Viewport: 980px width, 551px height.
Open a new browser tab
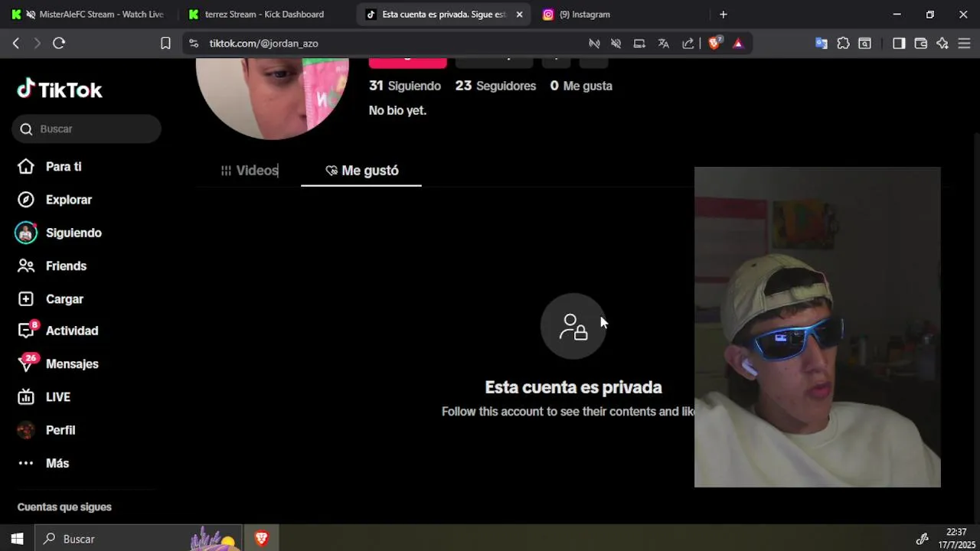point(723,15)
